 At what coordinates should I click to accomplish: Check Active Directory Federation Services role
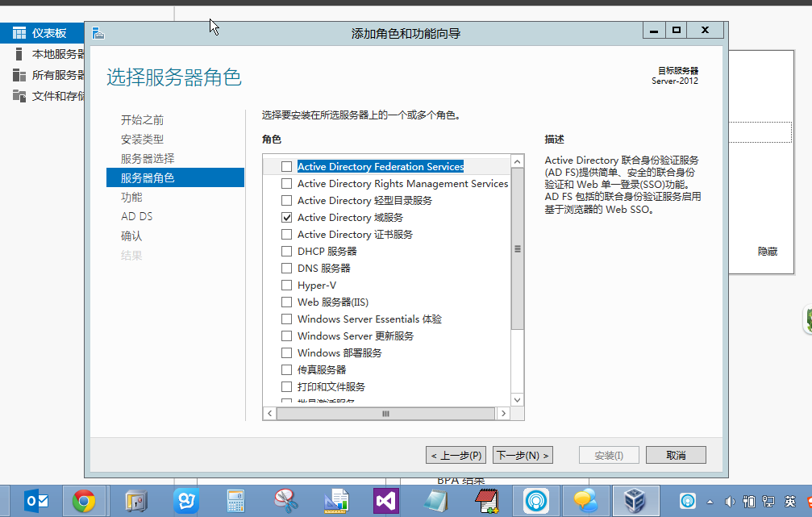click(x=286, y=167)
